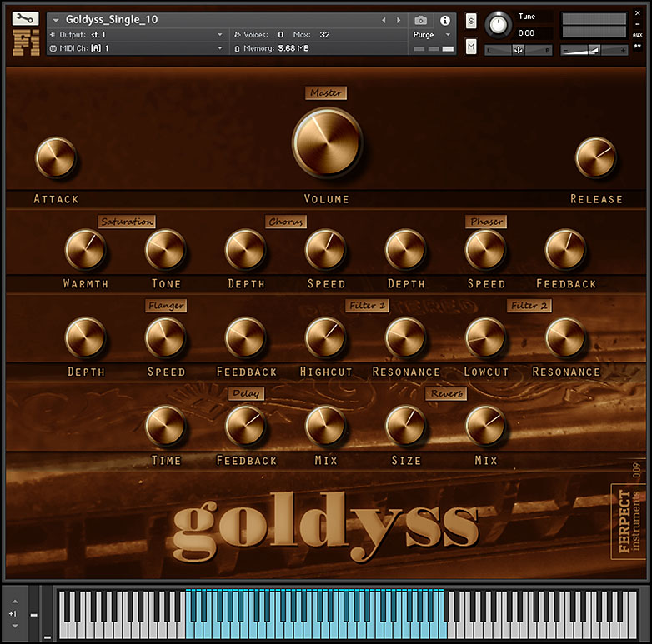
Task: Click the Tune value 0.00
Action: [526, 33]
